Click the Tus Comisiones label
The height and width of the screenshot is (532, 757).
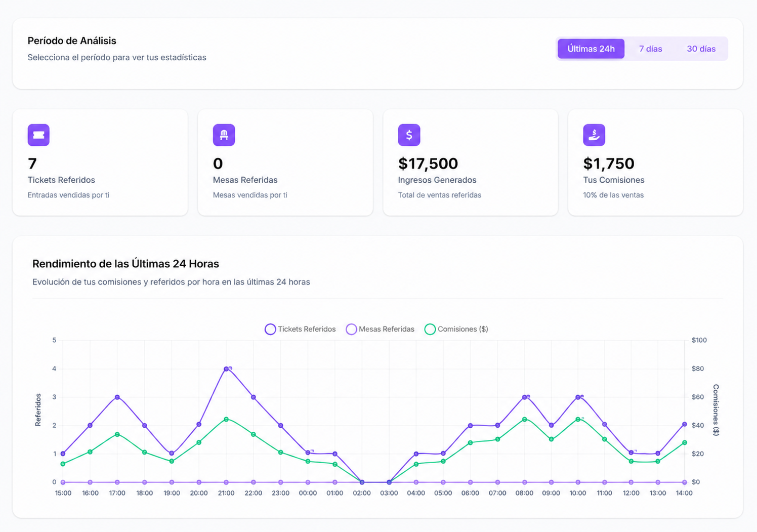614,180
